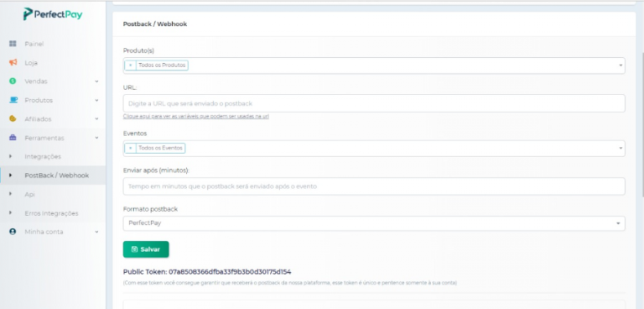Click the Integrações arrow bullet
The image size is (644, 309).
pos(11,156)
